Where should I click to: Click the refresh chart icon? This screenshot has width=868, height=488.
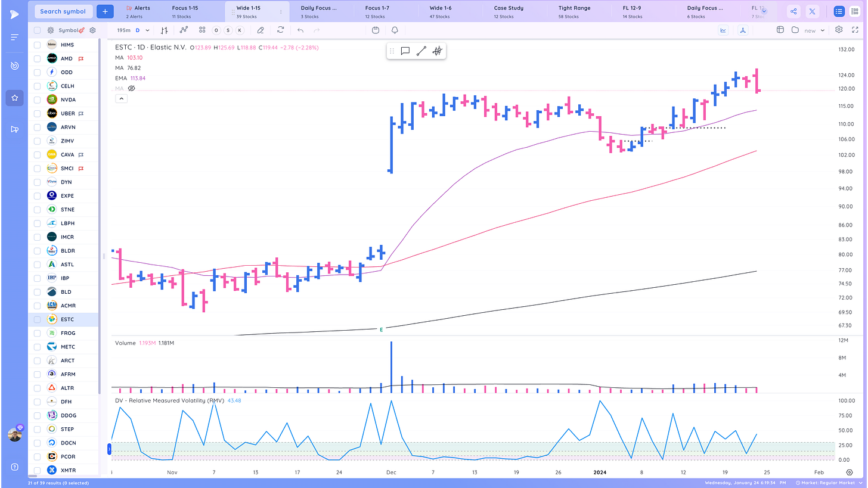click(x=280, y=30)
